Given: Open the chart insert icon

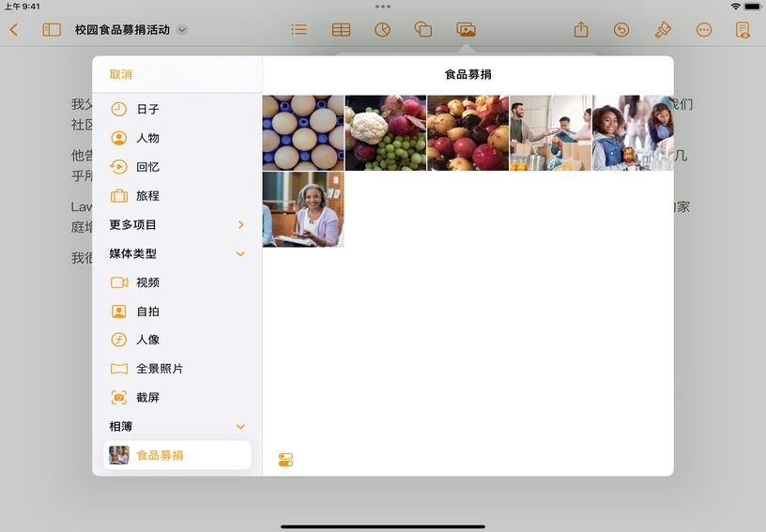Looking at the screenshot, I should 382,30.
